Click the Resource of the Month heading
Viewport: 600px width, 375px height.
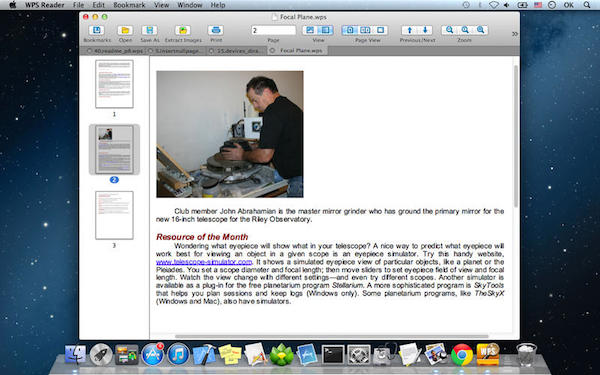tap(202, 237)
